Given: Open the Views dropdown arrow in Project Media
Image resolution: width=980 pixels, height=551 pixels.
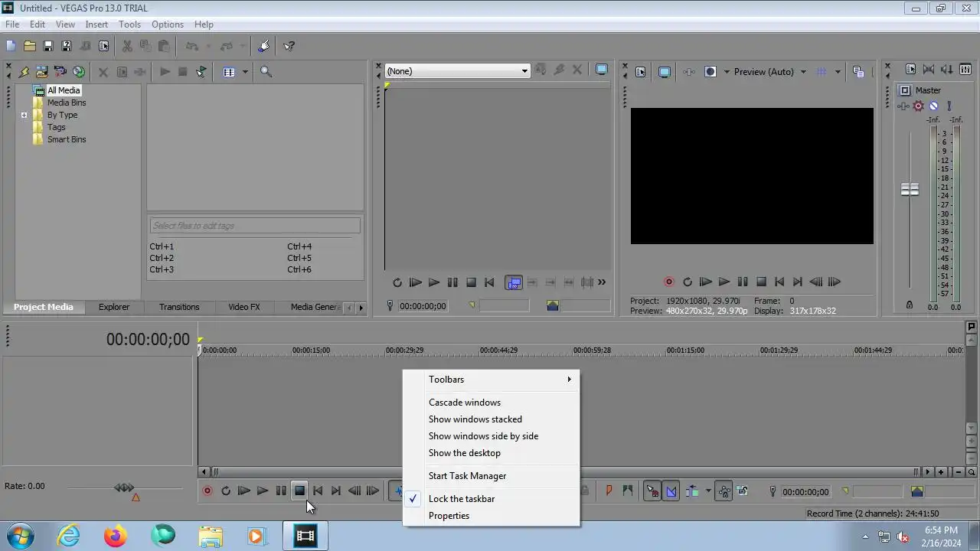Looking at the screenshot, I should [x=245, y=72].
